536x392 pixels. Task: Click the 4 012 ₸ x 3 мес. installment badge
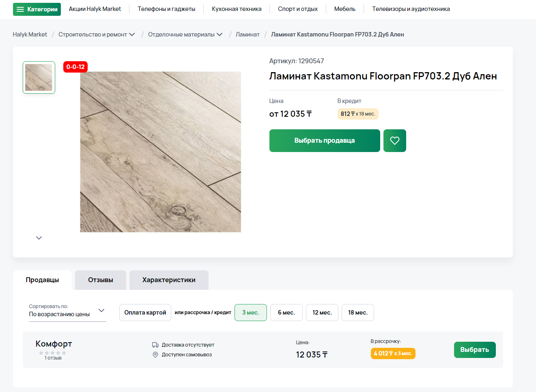393,353
